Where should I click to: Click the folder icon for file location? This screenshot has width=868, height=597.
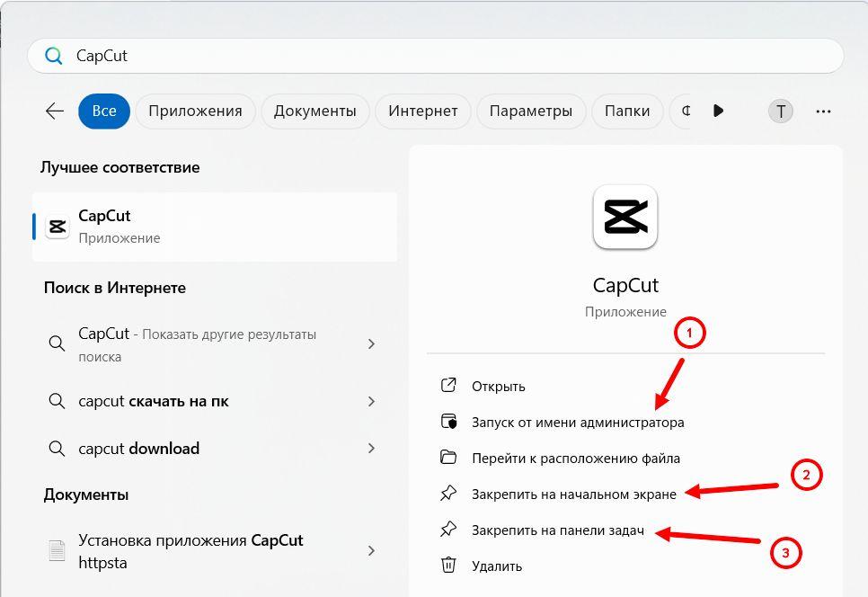click(x=448, y=458)
